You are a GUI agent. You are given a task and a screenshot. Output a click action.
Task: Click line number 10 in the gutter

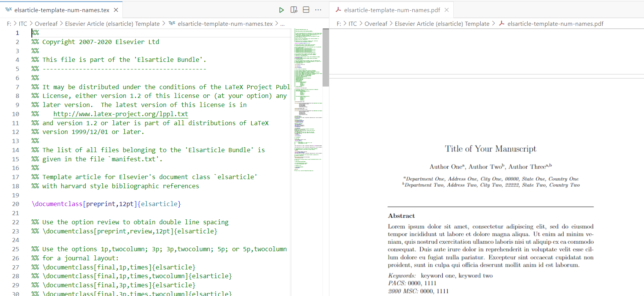16,114
